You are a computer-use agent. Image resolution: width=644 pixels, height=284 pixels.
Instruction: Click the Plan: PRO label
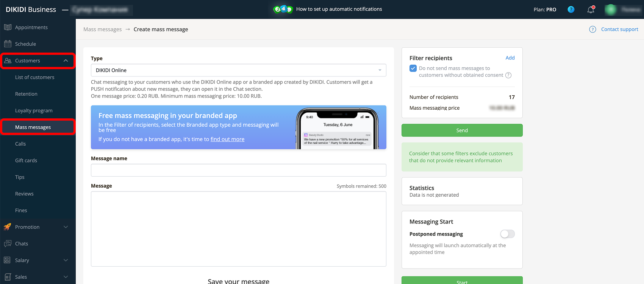545,9
